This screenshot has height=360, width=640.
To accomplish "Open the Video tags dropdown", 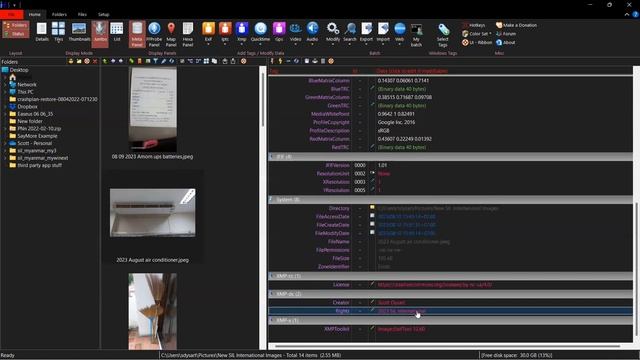I will click(x=296, y=33).
